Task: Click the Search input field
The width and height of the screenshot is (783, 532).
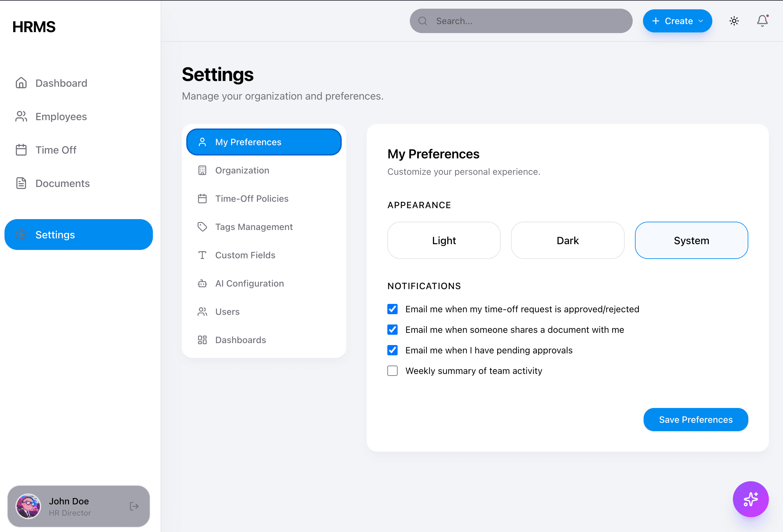Action: (x=526, y=21)
